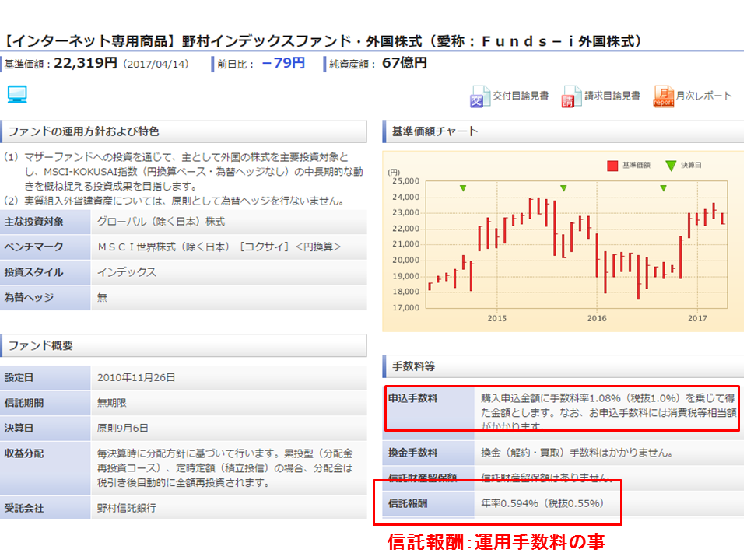The image size is (747, 560).
Task: Click the 2016 決算日 marker on chart
Action: click(563, 188)
